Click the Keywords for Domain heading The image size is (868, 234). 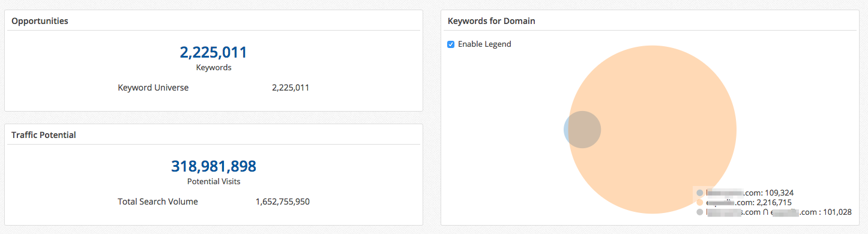pos(492,21)
